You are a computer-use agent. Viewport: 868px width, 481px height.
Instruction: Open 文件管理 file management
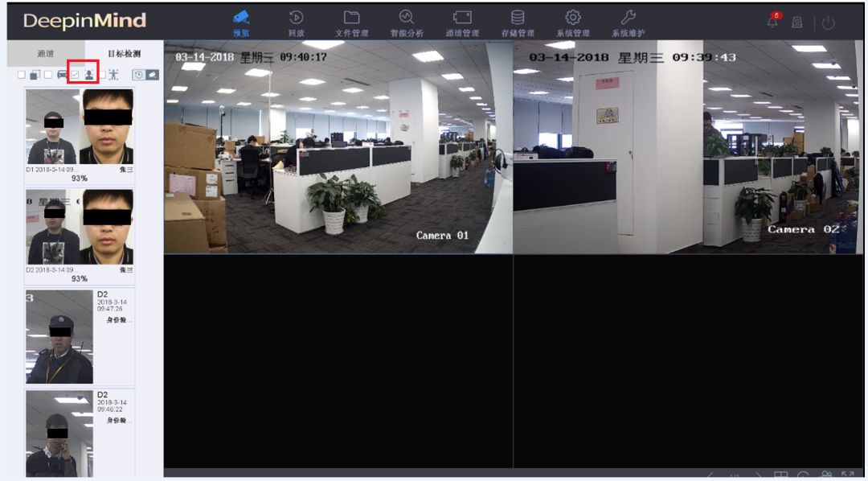click(351, 23)
